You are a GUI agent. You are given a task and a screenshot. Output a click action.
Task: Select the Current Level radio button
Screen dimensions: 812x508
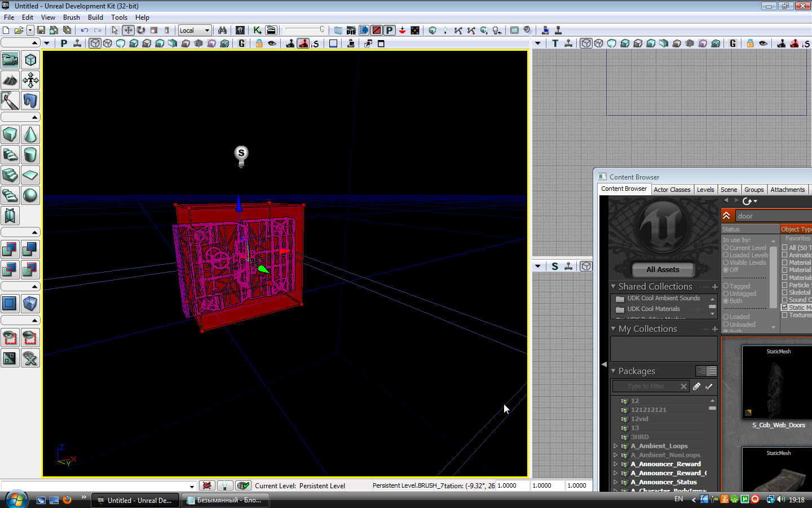coord(726,248)
